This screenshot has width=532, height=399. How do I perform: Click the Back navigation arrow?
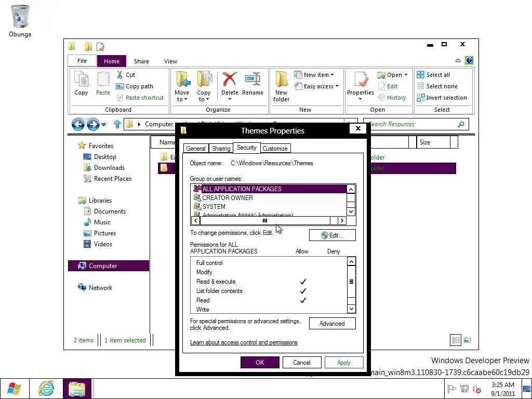(x=78, y=124)
